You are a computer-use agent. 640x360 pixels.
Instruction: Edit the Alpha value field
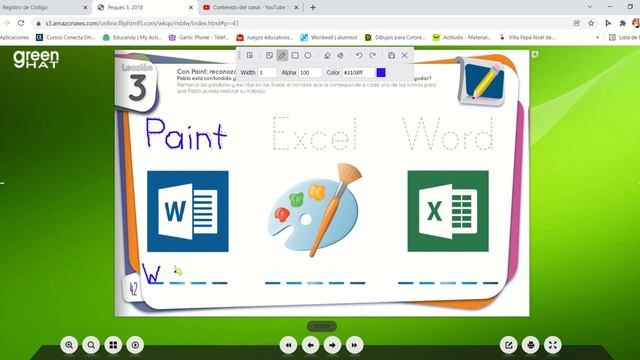click(x=310, y=72)
